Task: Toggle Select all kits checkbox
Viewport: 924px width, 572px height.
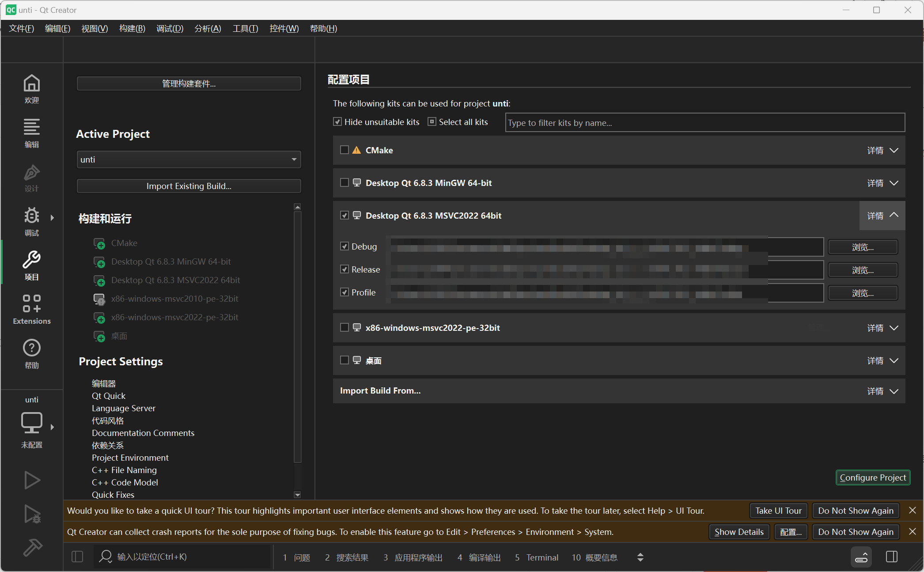Action: point(432,122)
